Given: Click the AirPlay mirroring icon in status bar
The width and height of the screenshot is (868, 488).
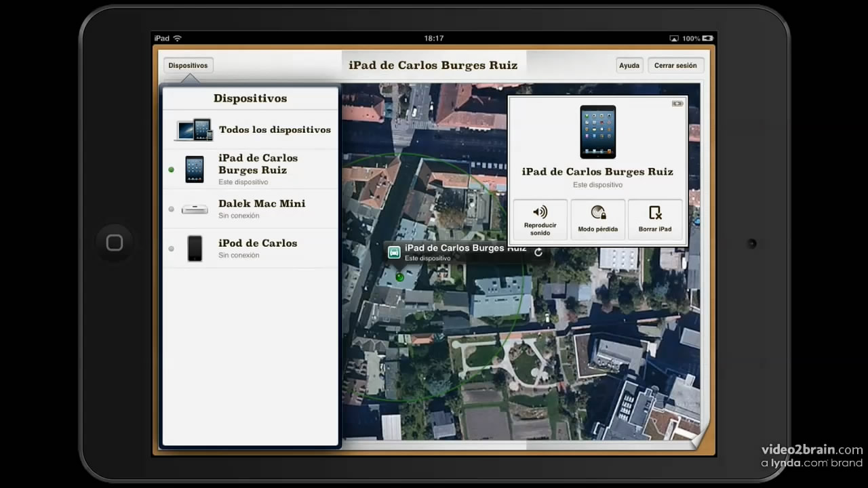Looking at the screenshot, I should pos(674,39).
